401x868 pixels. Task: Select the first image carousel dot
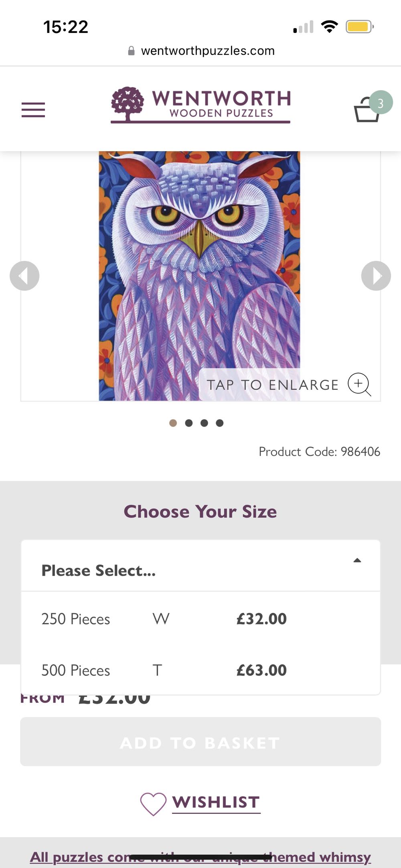click(173, 423)
